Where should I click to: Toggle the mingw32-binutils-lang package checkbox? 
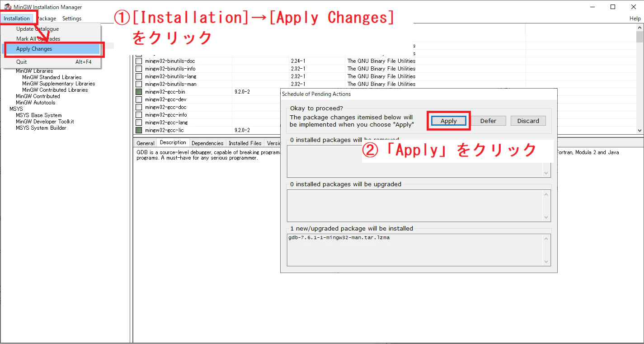139,76
